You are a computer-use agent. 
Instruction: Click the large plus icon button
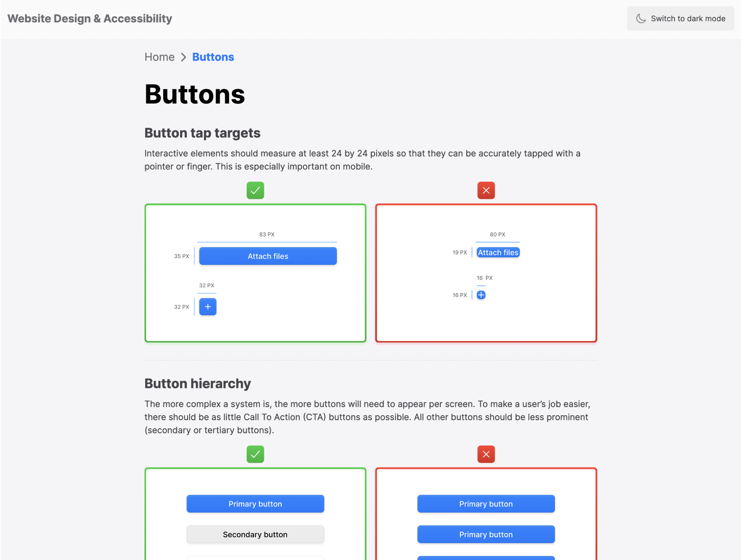click(x=208, y=306)
